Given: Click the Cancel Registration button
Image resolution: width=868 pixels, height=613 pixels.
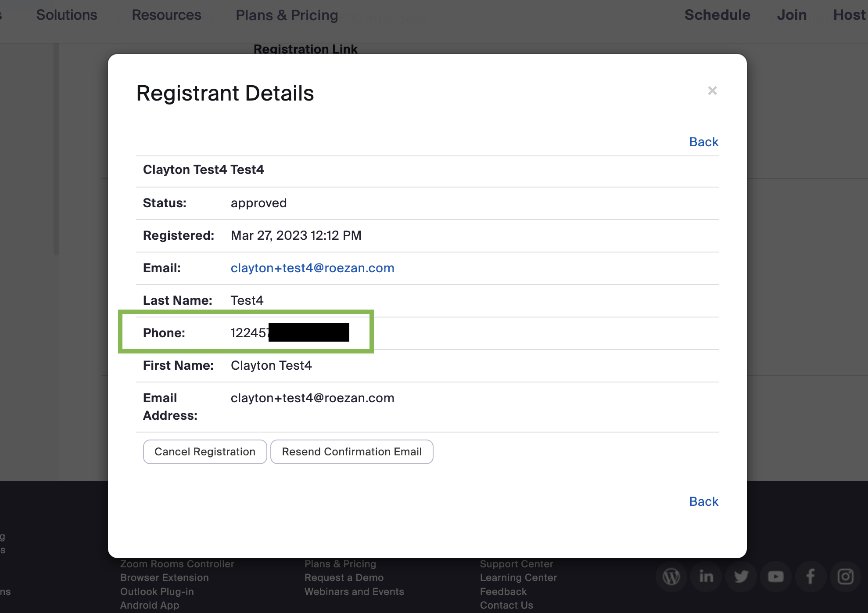Looking at the screenshot, I should click(205, 452).
